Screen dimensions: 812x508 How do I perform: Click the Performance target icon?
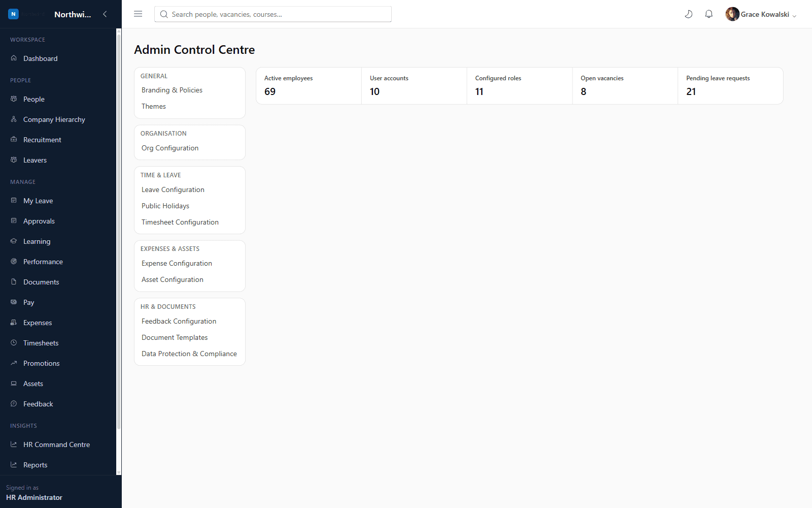pos(14,262)
